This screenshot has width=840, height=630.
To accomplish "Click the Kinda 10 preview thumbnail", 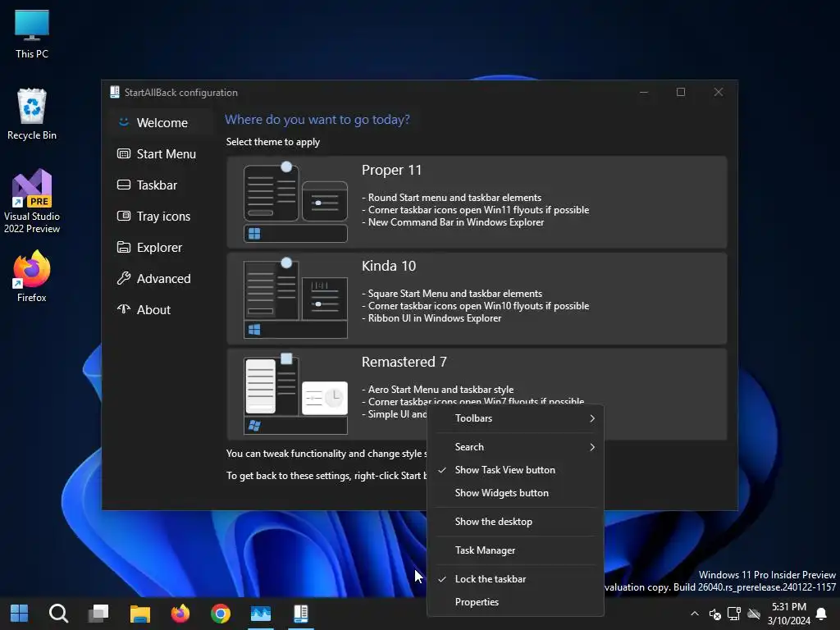I will [295, 299].
